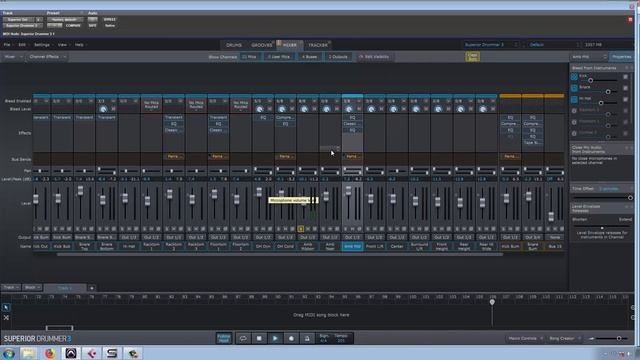Click the Time Offset slider in Properties
640x360 pixels.
point(603,198)
